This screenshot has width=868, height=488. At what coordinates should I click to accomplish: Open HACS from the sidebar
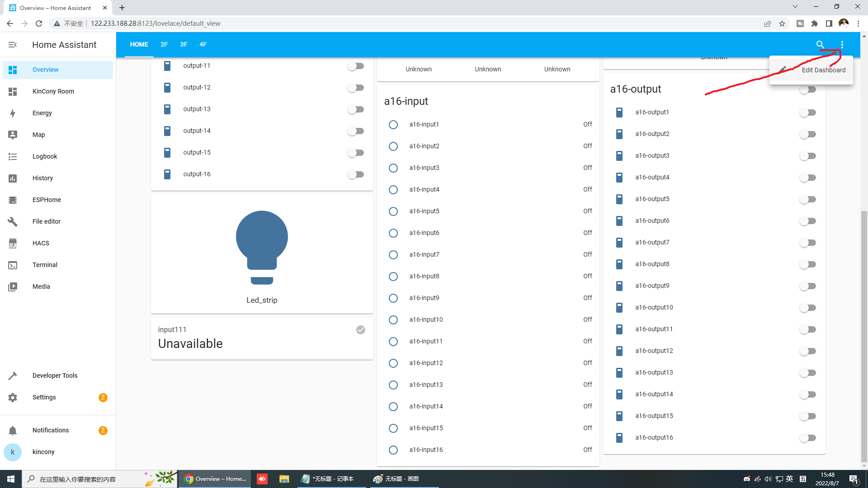click(41, 243)
